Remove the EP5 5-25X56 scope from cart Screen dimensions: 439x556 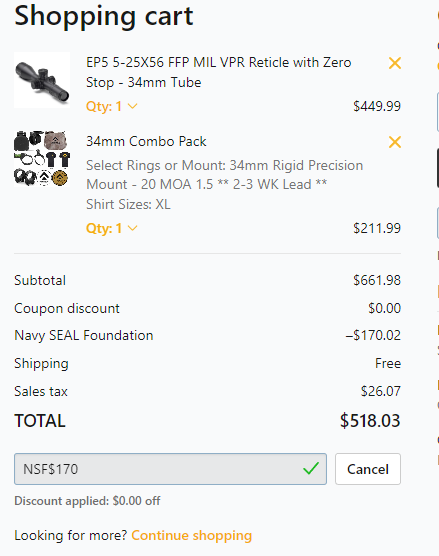pyautogui.click(x=395, y=63)
